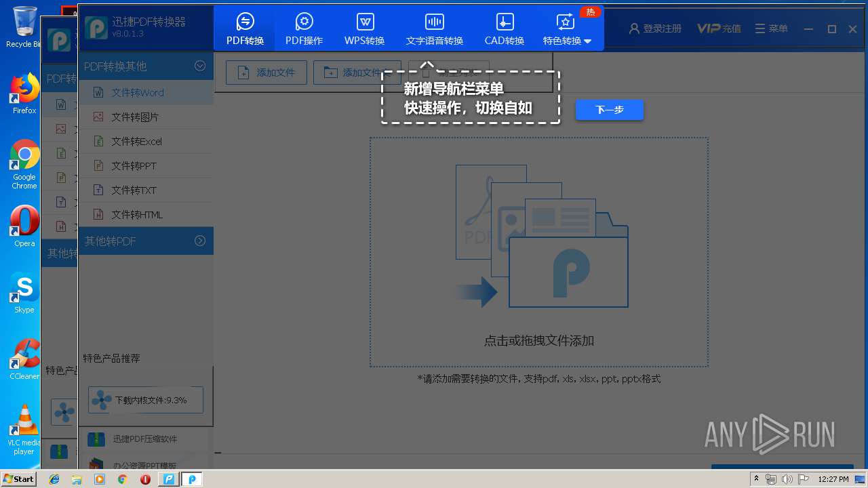Switch to WPS转换 tab
This screenshot has width=868, height=488.
[364, 28]
